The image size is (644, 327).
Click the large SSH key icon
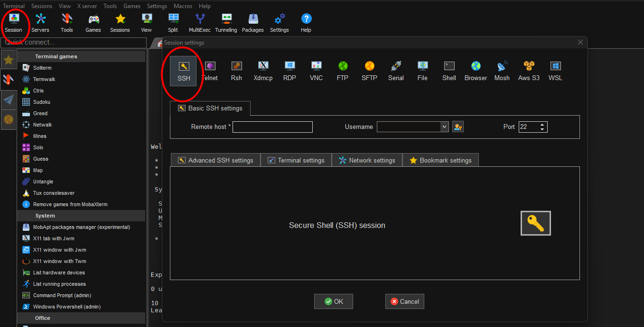click(536, 223)
